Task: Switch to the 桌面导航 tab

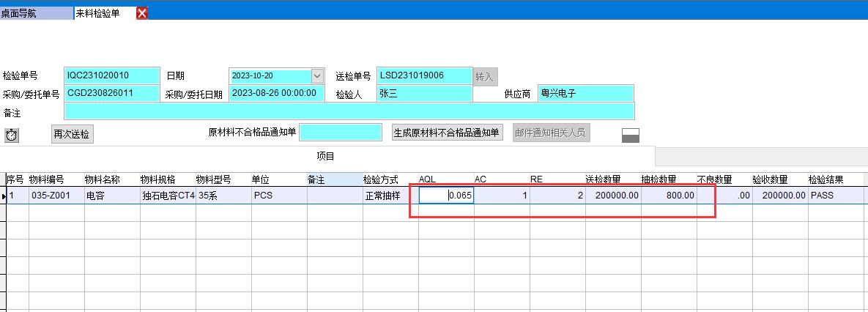Action: click(35, 13)
